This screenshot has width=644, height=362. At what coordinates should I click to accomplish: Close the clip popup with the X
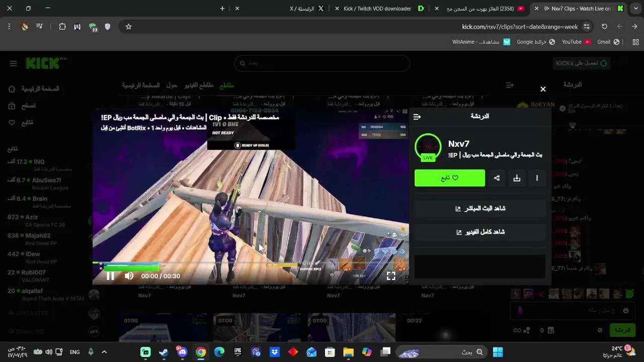[543, 89]
